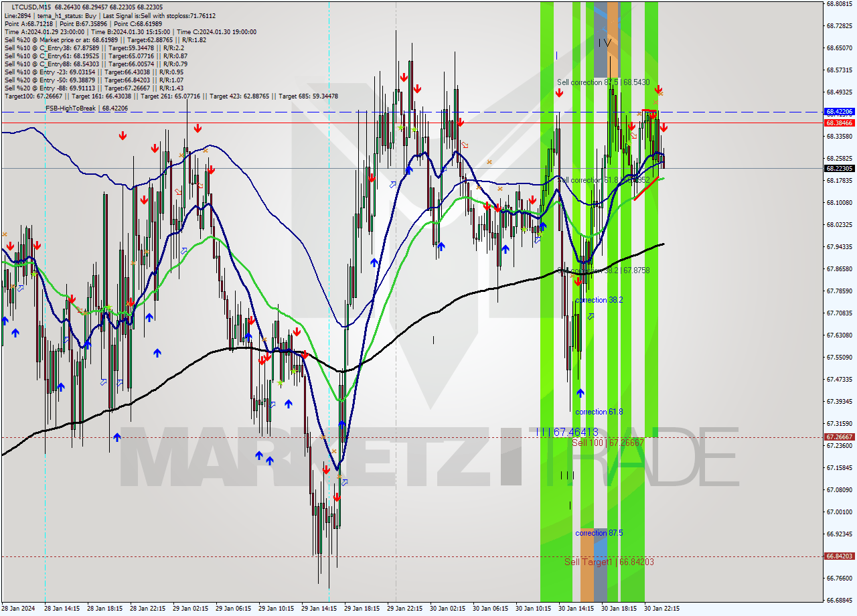The height and width of the screenshot is (616, 857).
Task: Click the '30 Jan 22:15' time axis label
Action: tap(662, 609)
